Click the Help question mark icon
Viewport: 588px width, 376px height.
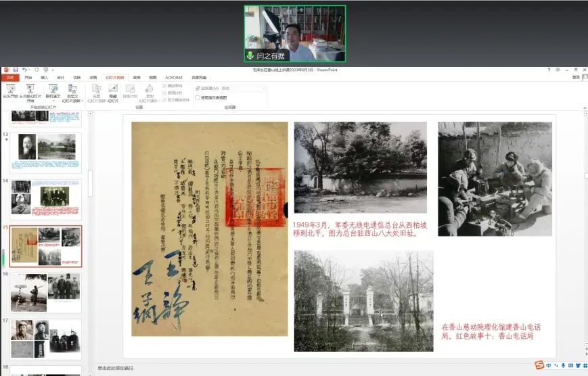[x=549, y=70]
